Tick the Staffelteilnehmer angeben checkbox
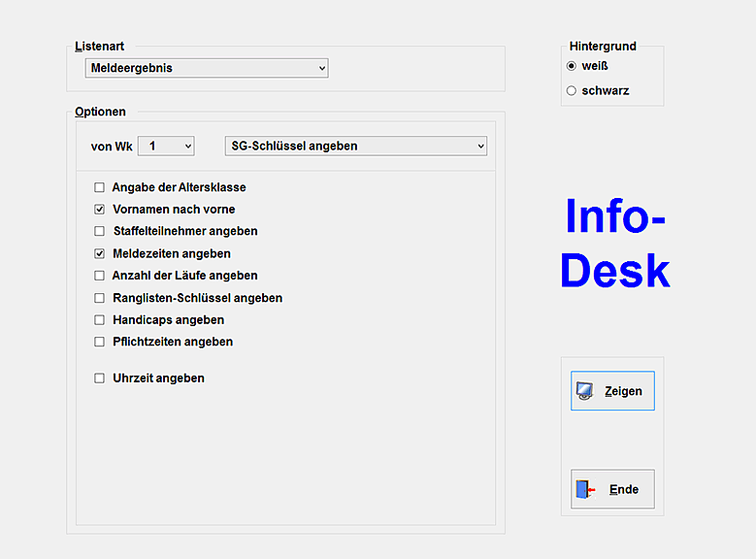The height and width of the screenshot is (559, 756). click(x=99, y=232)
